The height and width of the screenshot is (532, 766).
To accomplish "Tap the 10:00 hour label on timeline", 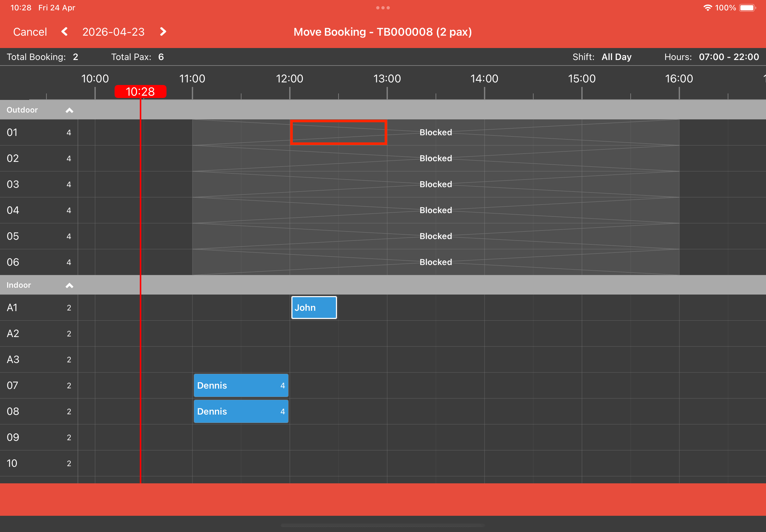I will tap(95, 79).
